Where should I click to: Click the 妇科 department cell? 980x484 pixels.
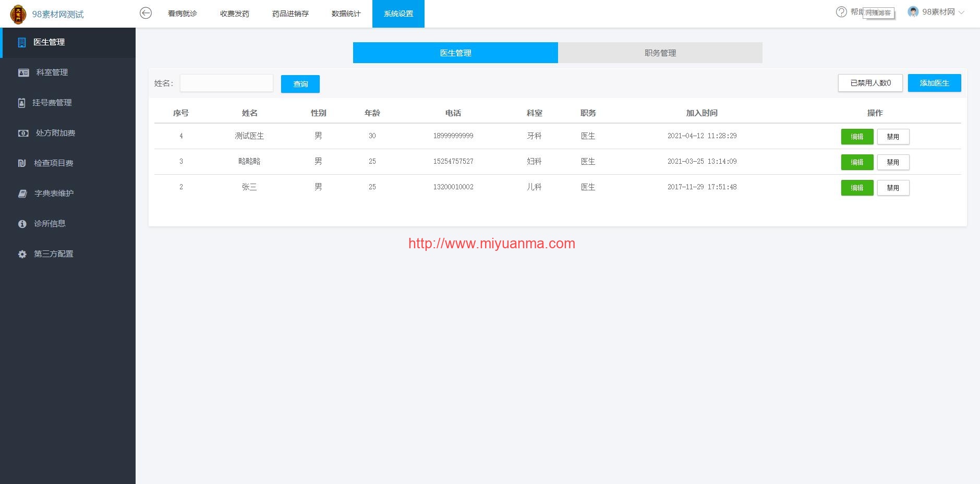click(534, 161)
